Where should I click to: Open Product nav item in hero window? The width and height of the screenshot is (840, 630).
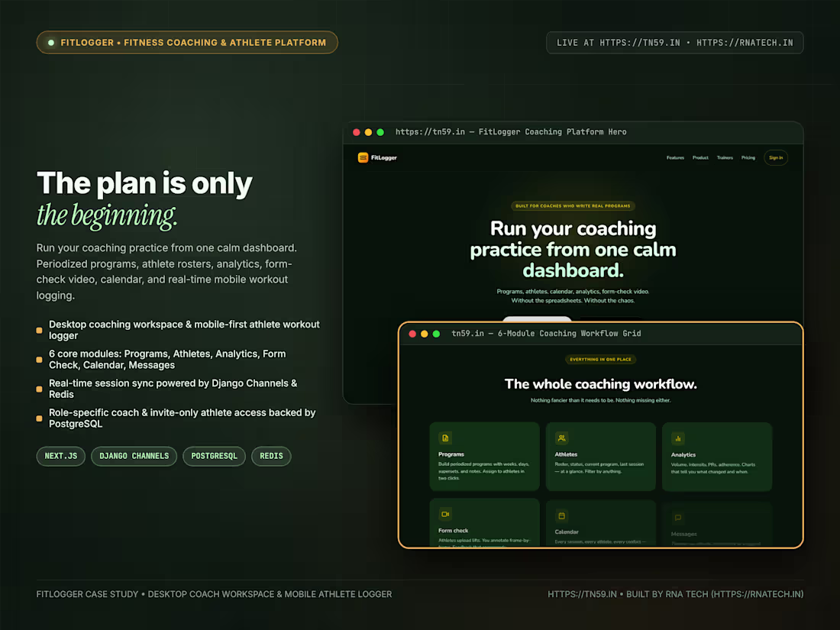(700, 157)
